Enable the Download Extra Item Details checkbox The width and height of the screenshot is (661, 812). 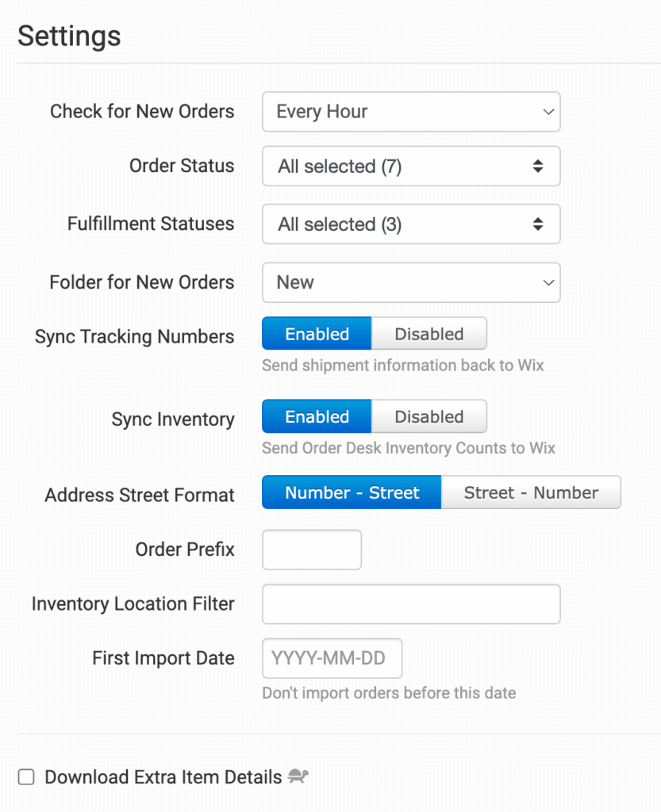[x=26, y=777]
